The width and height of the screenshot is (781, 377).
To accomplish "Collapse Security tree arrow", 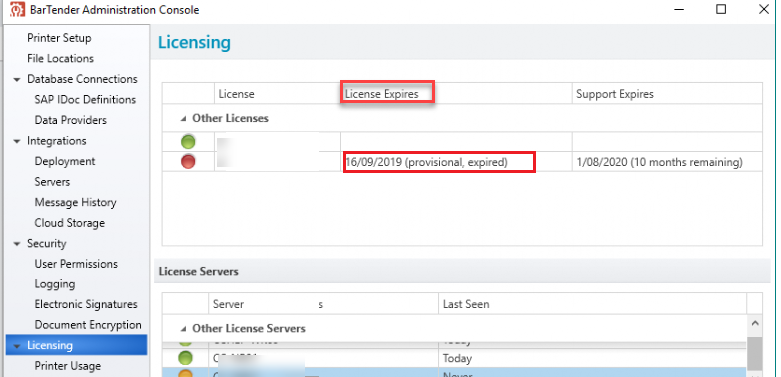I will (x=17, y=244).
